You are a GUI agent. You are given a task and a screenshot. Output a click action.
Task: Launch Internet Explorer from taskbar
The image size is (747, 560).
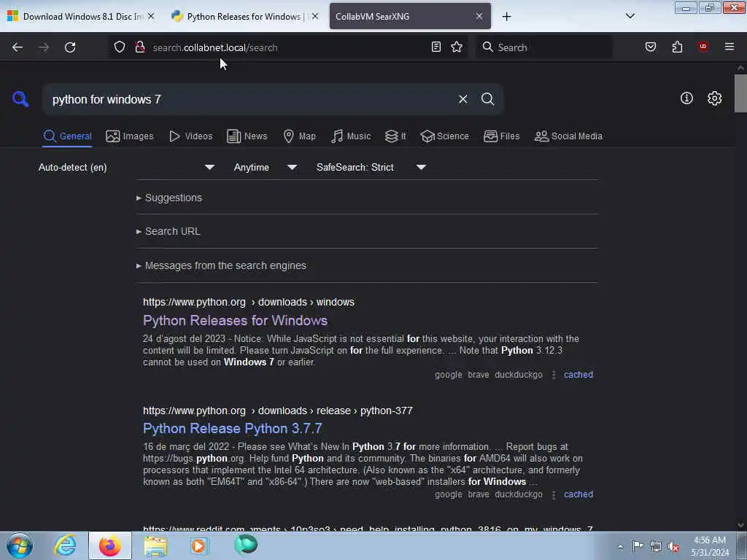pos(65,545)
